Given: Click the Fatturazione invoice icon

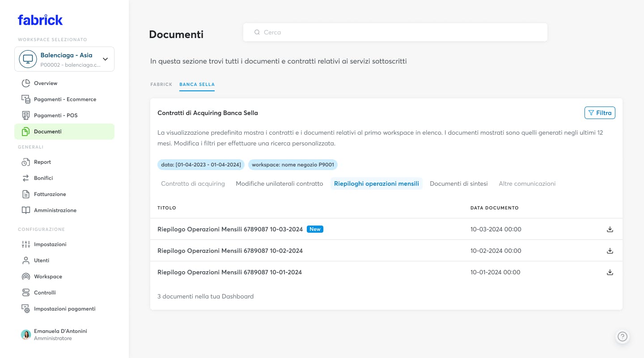Looking at the screenshot, I should [x=26, y=194].
